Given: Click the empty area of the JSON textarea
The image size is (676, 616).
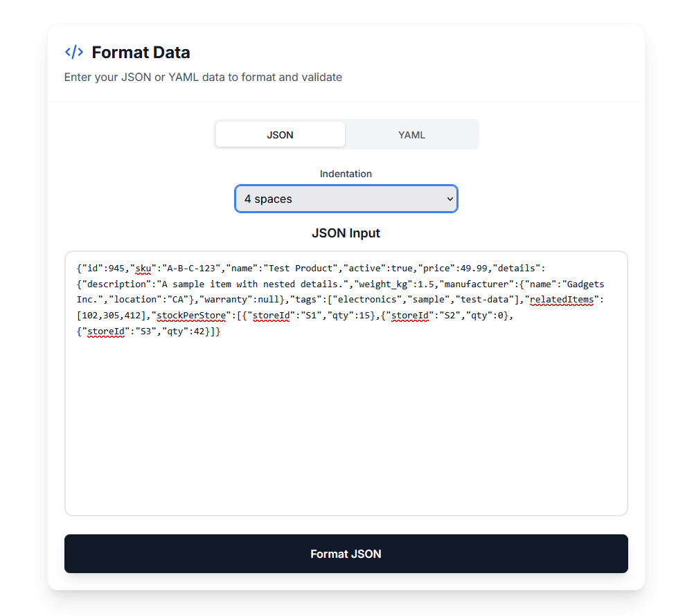Looking at the screenshot, I should pos(346,429).
